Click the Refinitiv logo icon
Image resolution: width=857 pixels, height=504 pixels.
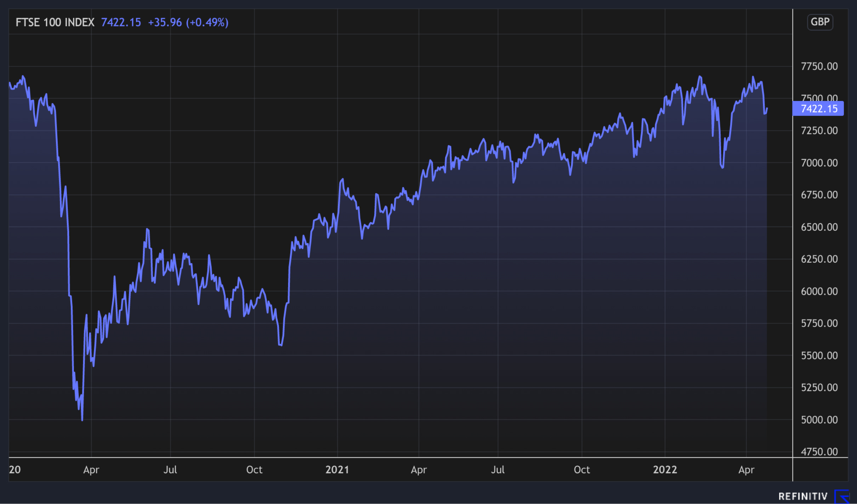click(842, 496)
